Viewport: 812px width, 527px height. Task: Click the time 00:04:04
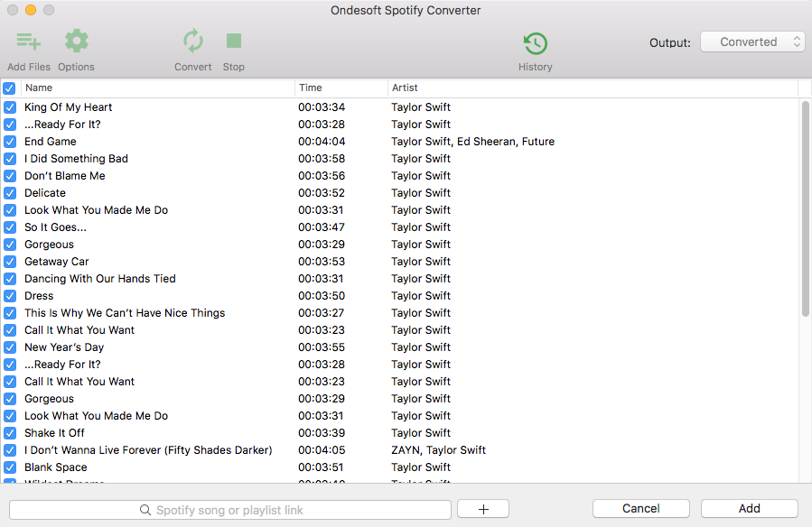(x=322, y=141)
